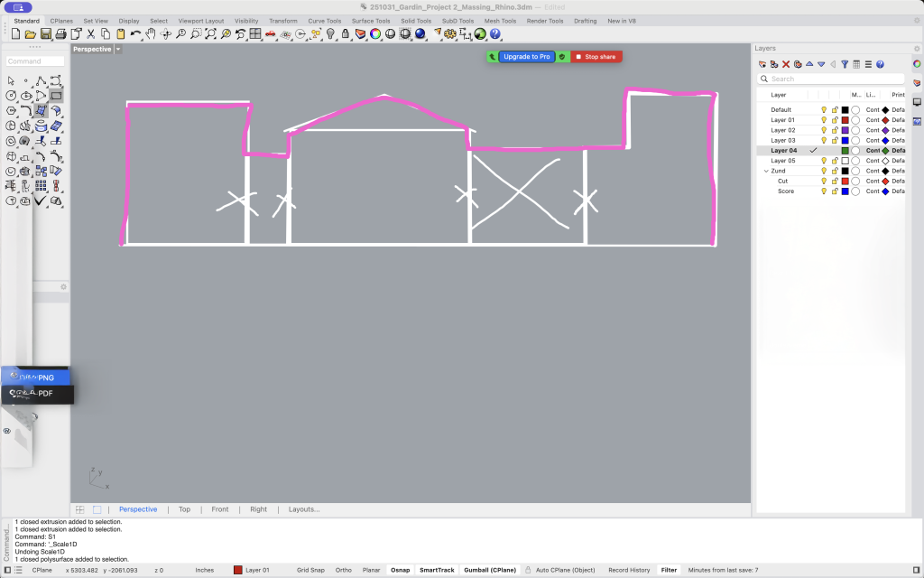This screenshot has height=578, width=924.
Task: Click the Save file icon in toolbar
Action: 44,34
